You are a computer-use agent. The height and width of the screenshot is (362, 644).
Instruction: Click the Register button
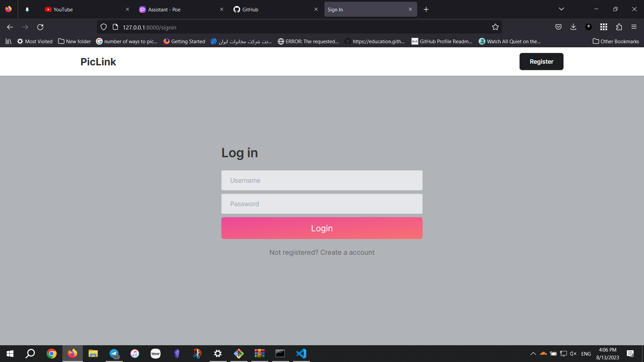click(x=541, y=61)
